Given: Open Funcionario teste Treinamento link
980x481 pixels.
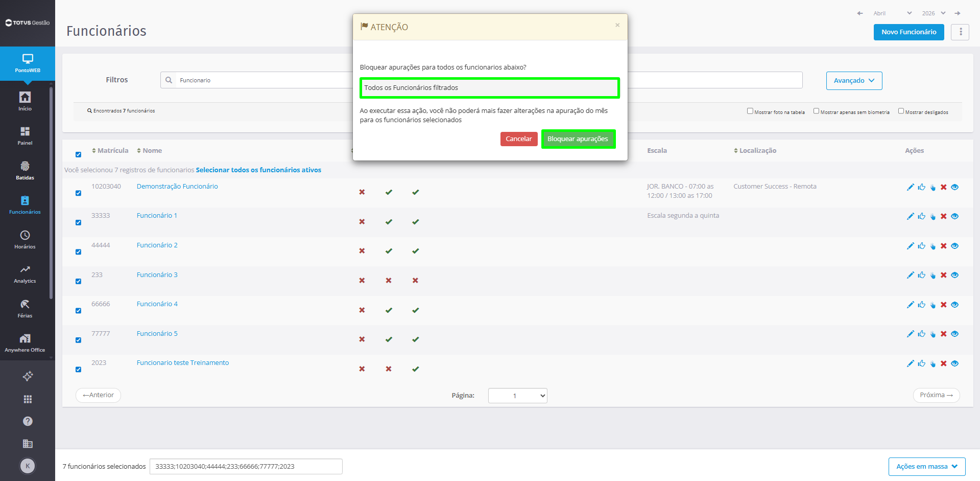Looking at the screenshot, I should point(183,363).
